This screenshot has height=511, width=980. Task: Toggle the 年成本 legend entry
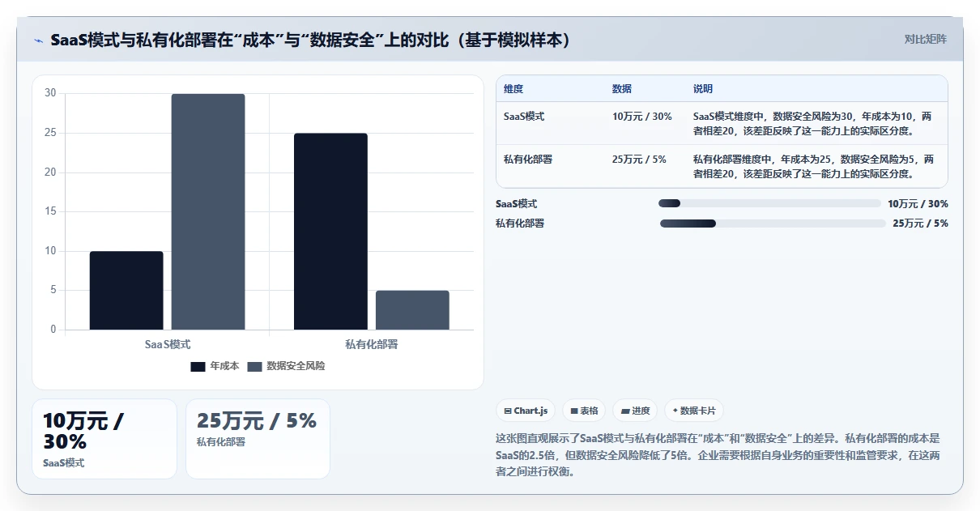click(215, 366)
